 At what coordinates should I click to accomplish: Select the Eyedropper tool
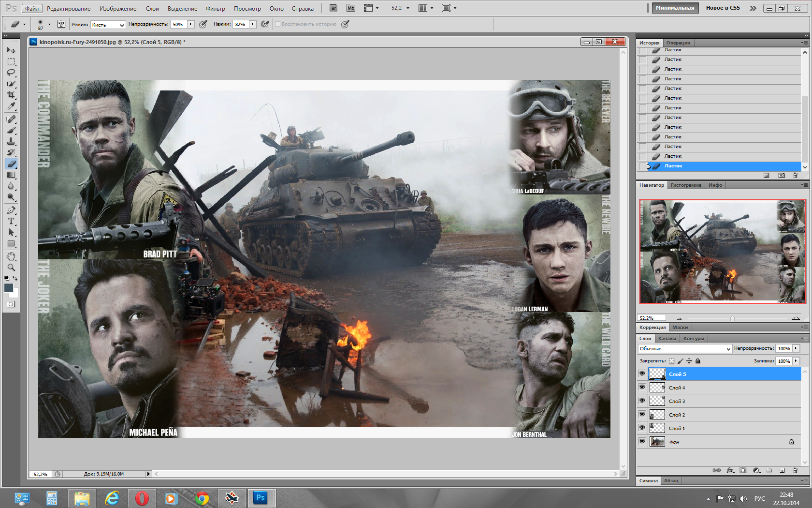pos(11,106)
